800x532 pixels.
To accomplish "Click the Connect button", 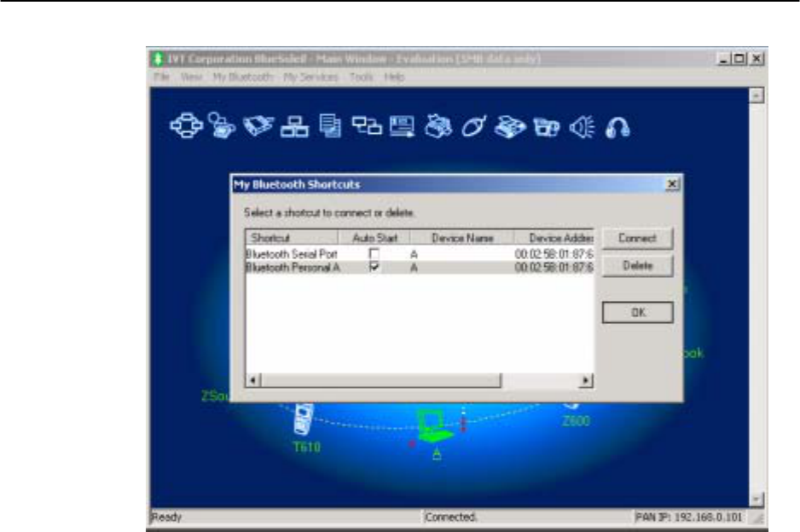I will coord(637,238).
